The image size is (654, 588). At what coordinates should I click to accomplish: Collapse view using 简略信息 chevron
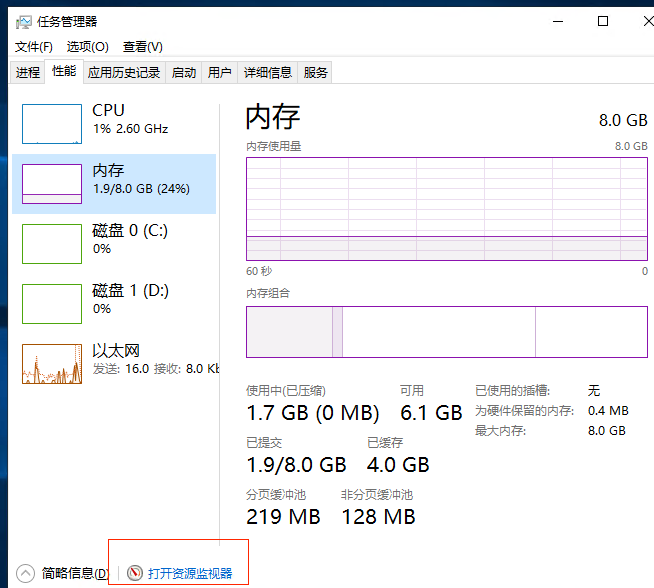click(x=26, y=573)
